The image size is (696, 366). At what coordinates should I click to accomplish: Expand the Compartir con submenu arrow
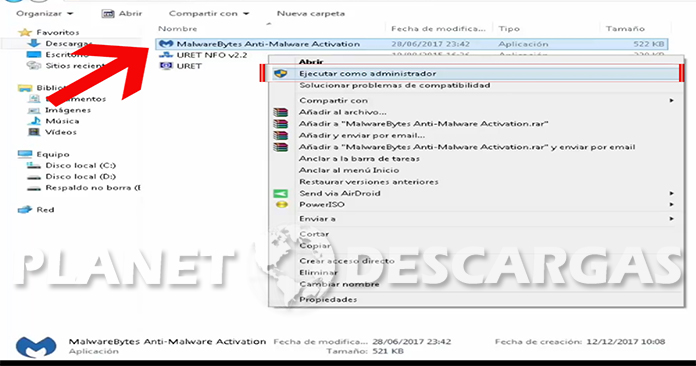tap(672, 101)
